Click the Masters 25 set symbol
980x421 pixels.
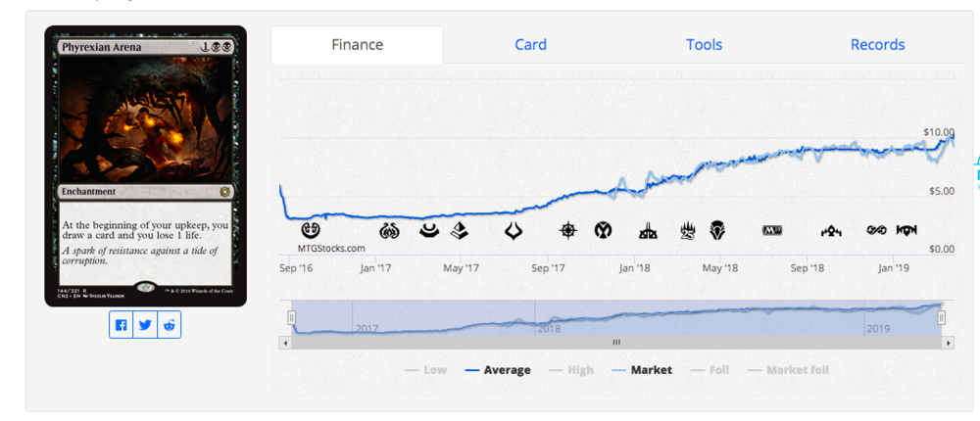(x=687, y=231)
